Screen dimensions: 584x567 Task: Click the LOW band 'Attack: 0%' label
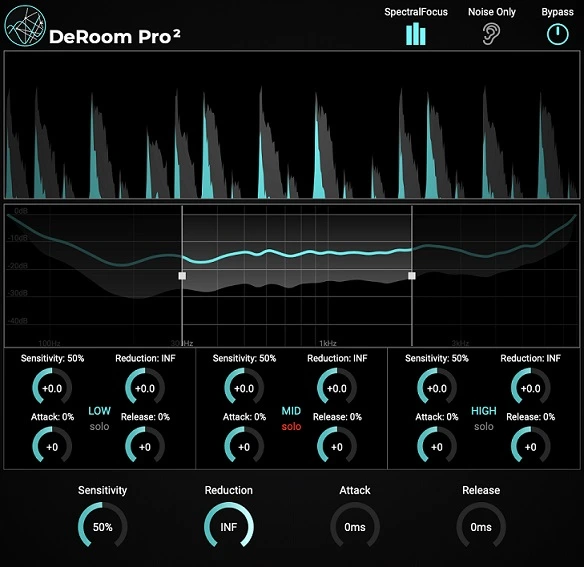pyautogui.click(x=53, y=416)
